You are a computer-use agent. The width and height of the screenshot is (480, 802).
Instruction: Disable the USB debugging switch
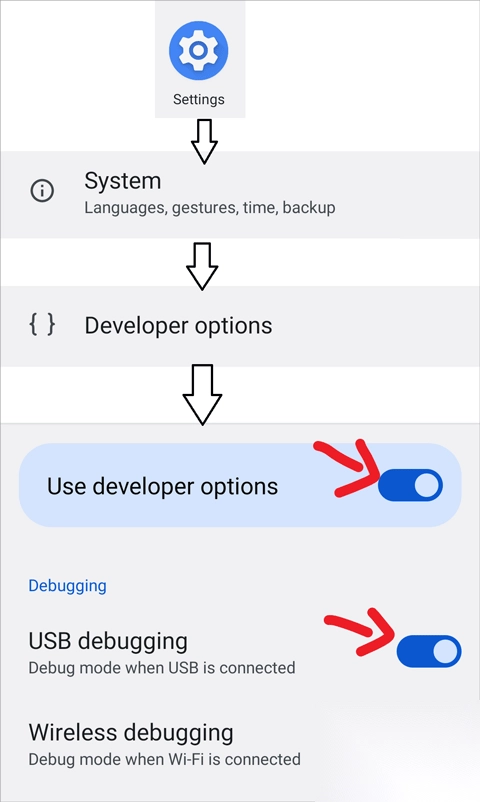429,651
